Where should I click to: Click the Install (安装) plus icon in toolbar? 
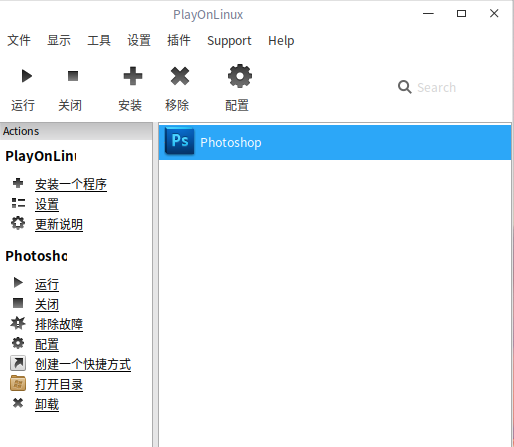click(x=133, y=76)
